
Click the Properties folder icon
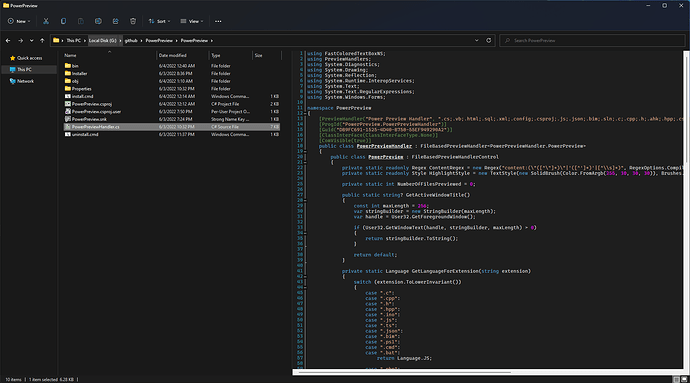pyautogui.click(x=68, y=88)
